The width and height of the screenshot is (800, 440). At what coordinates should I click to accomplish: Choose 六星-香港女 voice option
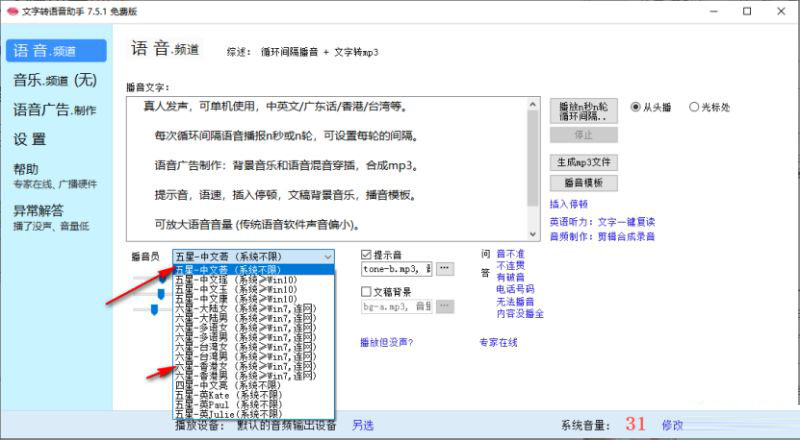point(254,366)
